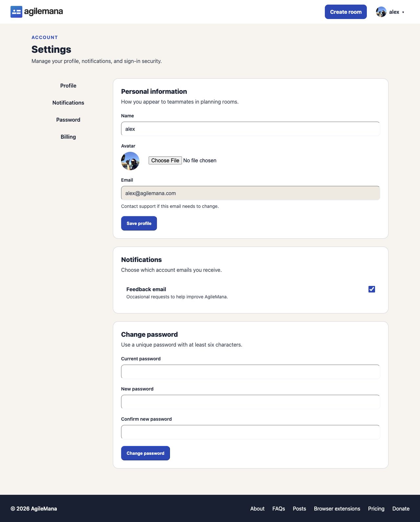Select Password in settings sidebar
This screenshot has width=420, height=522.
pos(68,120)
